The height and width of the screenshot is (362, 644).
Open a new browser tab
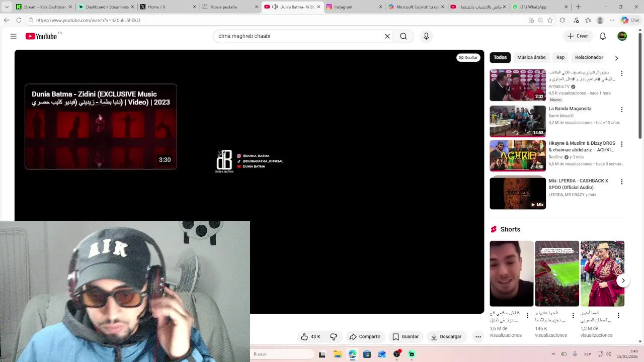tap(578, 7)
